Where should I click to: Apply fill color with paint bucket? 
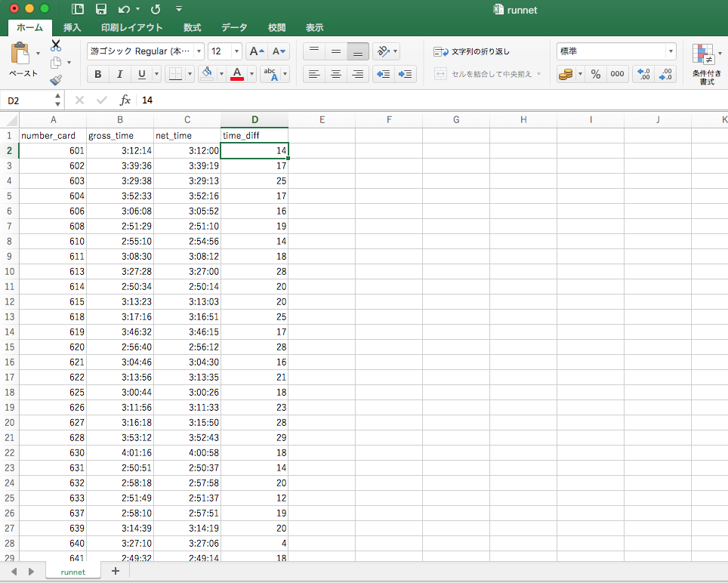(207, 74)
